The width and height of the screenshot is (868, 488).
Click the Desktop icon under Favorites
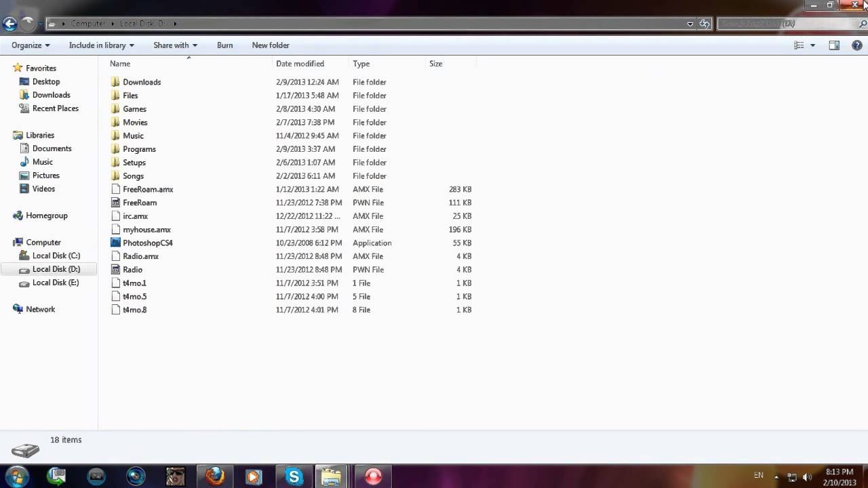click(24, 81)
